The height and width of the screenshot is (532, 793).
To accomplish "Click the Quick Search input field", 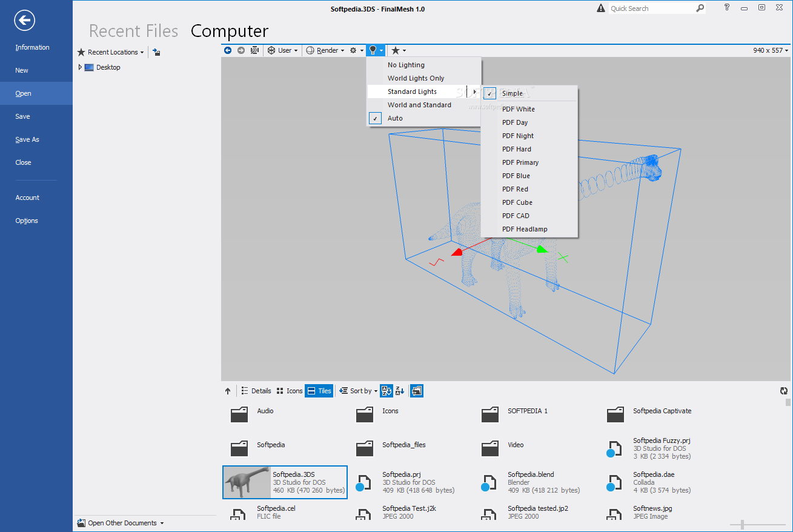I will (x=651, y=8).
